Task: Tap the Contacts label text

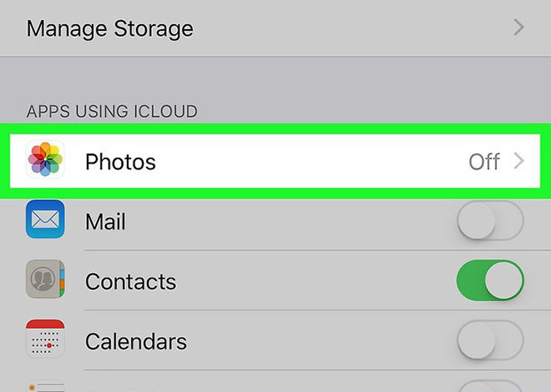Action: (131, 281)
